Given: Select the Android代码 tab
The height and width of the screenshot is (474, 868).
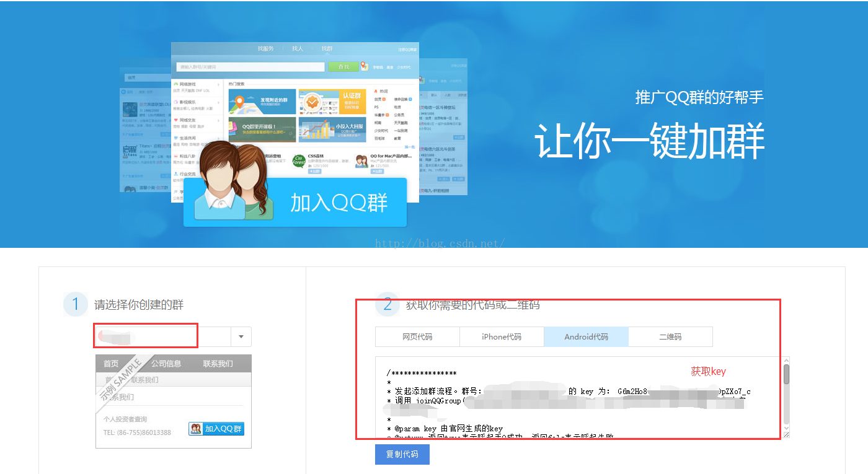Looking at the screenshot, I should pos(586,337).
